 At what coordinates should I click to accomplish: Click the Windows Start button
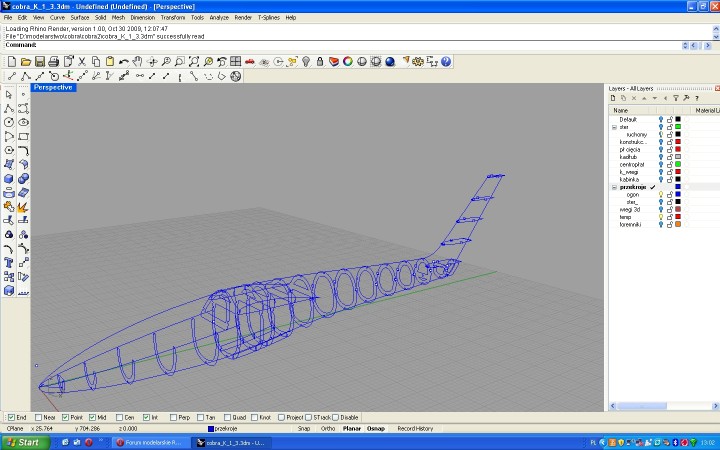25,443
